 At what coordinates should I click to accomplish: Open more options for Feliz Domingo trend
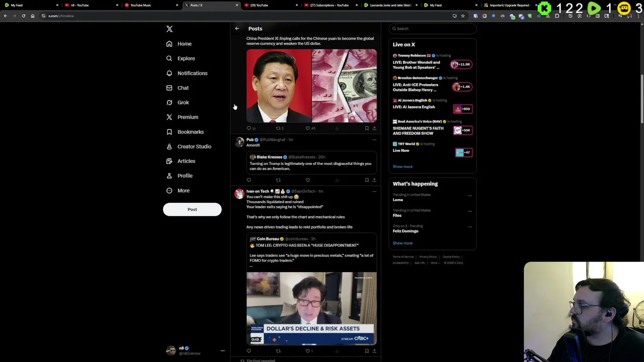pyautogui.click(x=470, y=226)
